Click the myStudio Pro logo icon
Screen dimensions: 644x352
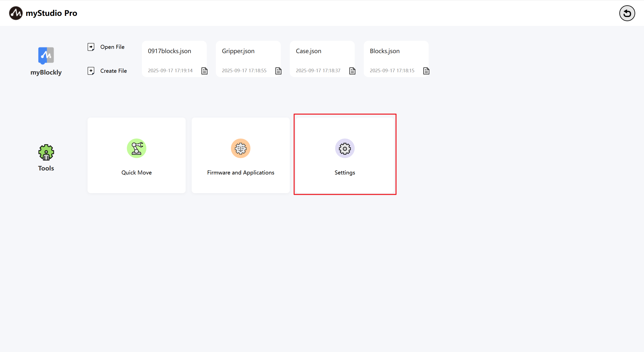pyautogui.click(x=16, y=13)
